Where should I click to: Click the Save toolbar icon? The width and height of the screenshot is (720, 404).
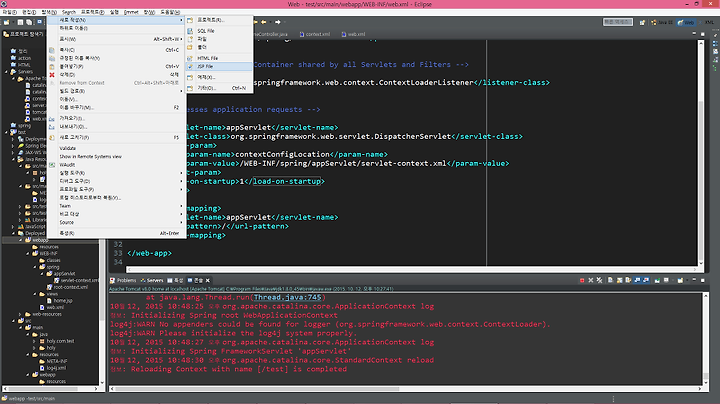tap(20, 22)
